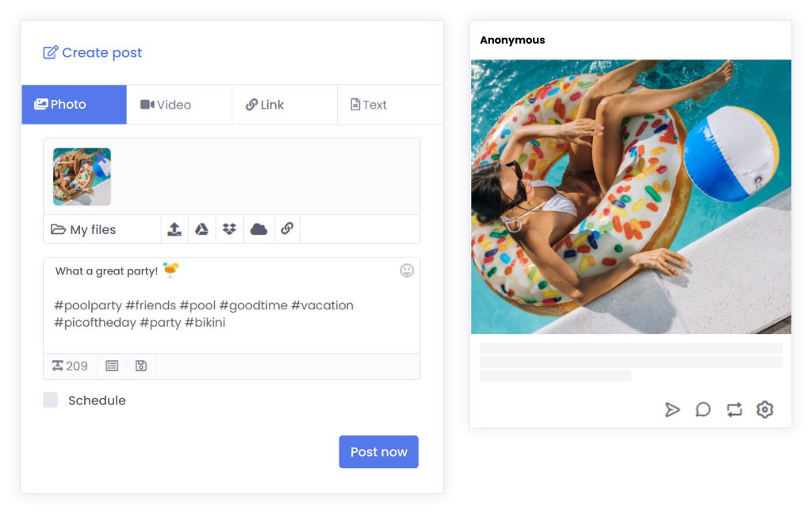Save caption using the floppy disk icon

tap(141, 366)
